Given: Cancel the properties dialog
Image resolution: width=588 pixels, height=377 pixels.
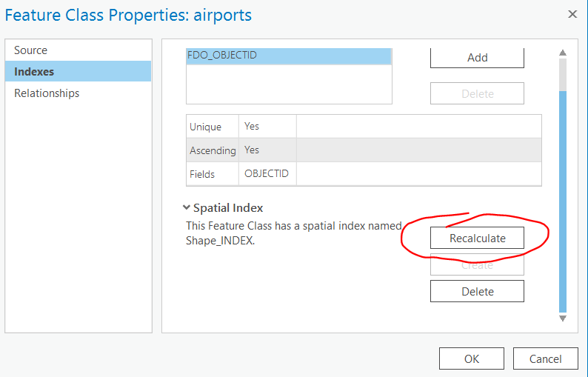Looking at the screenshot, I should tap(545, 359).
